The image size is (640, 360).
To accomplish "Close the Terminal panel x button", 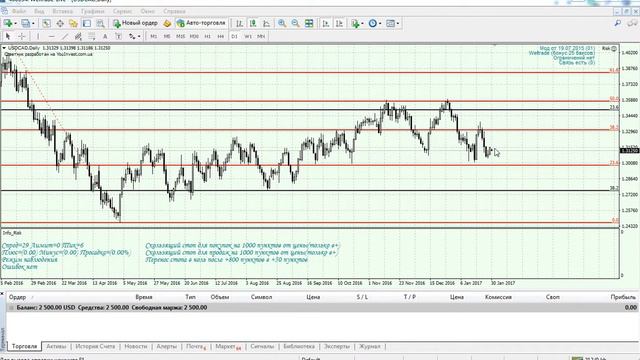I will click(2, 294).
